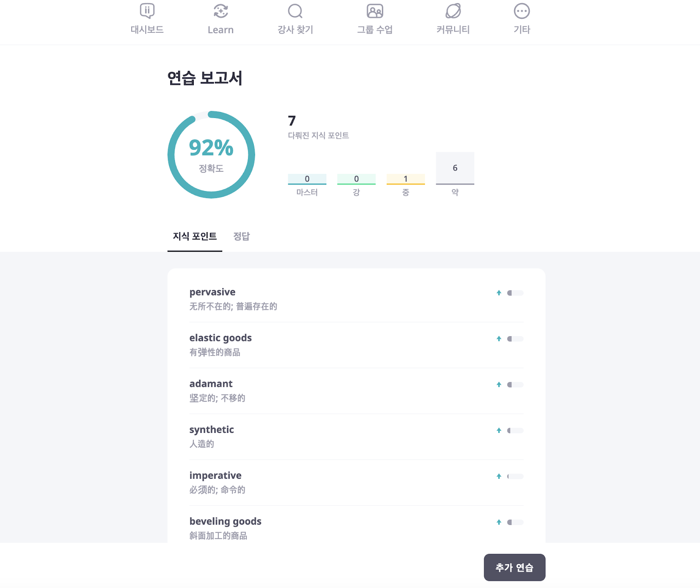This screenshot has height=588, width=700.
Task: Click the up arrow beside pervasive
Action: pos(499,293)
